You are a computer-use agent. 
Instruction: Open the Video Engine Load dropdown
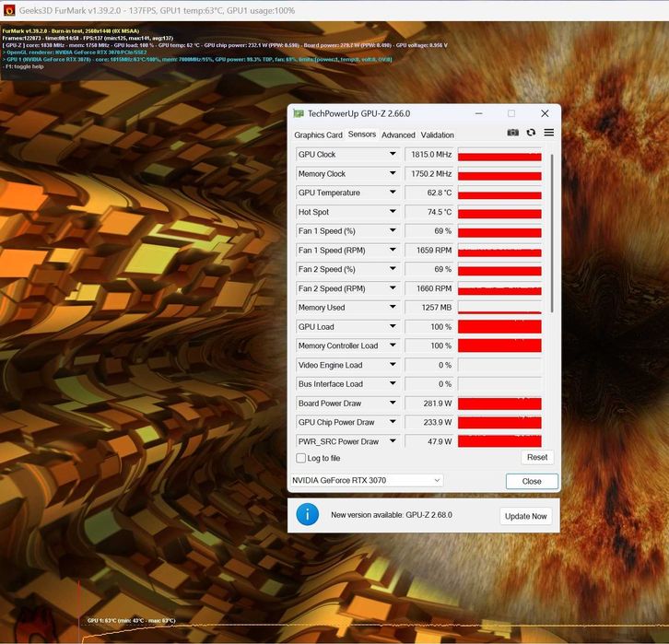tap(393, 365)
